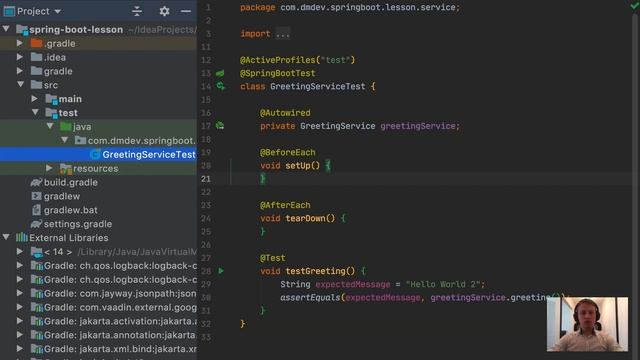Expand the .idea folder
The image size is (640, 360).
(x=20, y=57)
